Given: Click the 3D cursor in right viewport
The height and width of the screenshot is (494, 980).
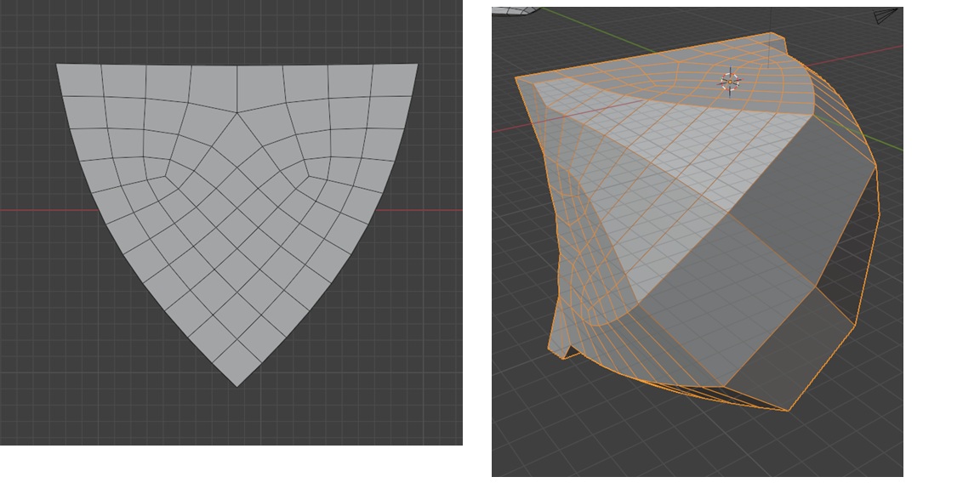Looking at the screenshot, I should point(730,81).
